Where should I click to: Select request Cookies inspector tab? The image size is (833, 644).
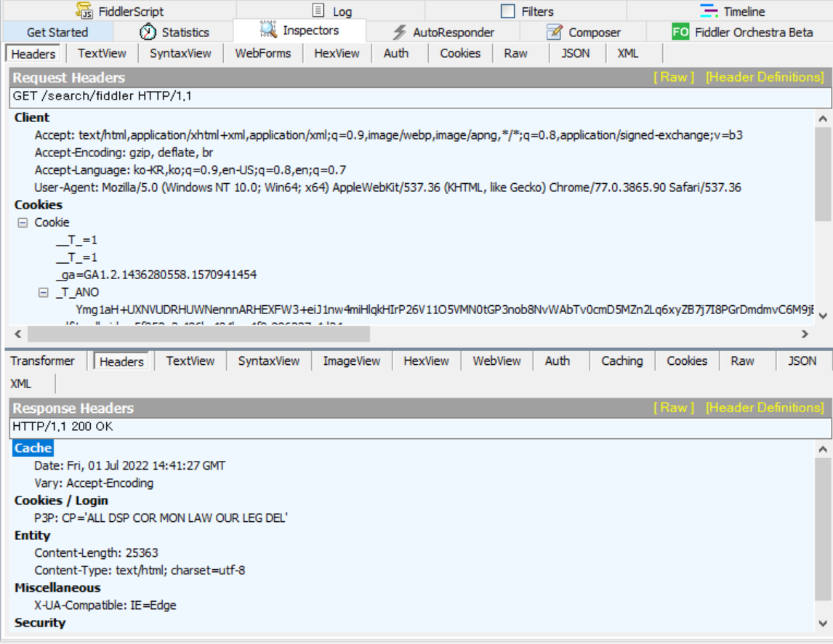[460, 54]
